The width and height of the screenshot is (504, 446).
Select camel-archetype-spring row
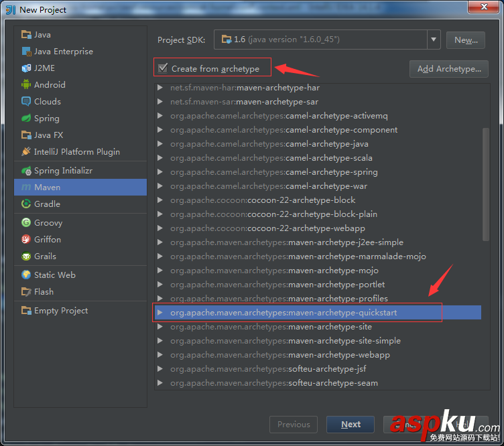318,172
